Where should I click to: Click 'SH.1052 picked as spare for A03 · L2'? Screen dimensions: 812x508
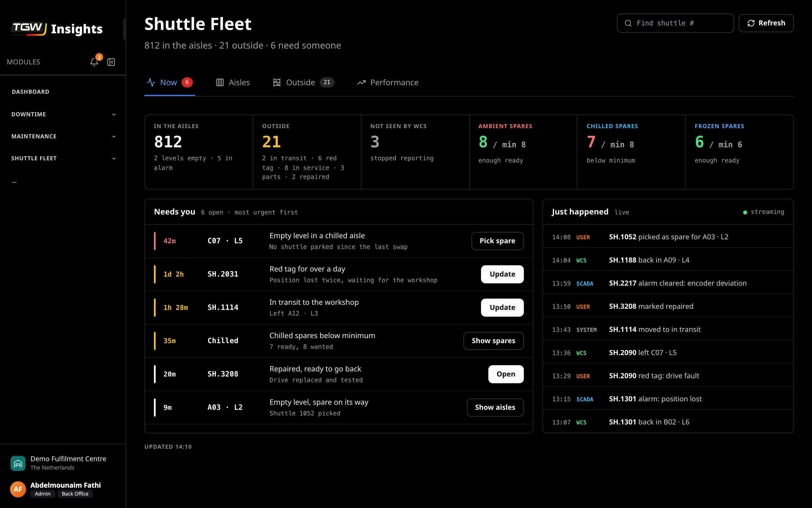668,237
